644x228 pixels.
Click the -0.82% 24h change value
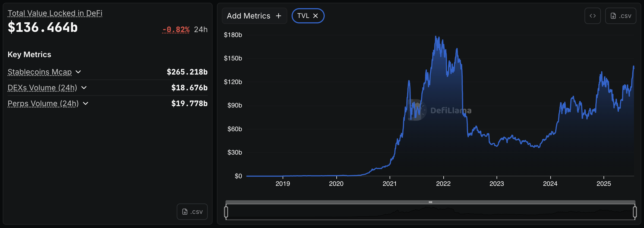(176, 29)
